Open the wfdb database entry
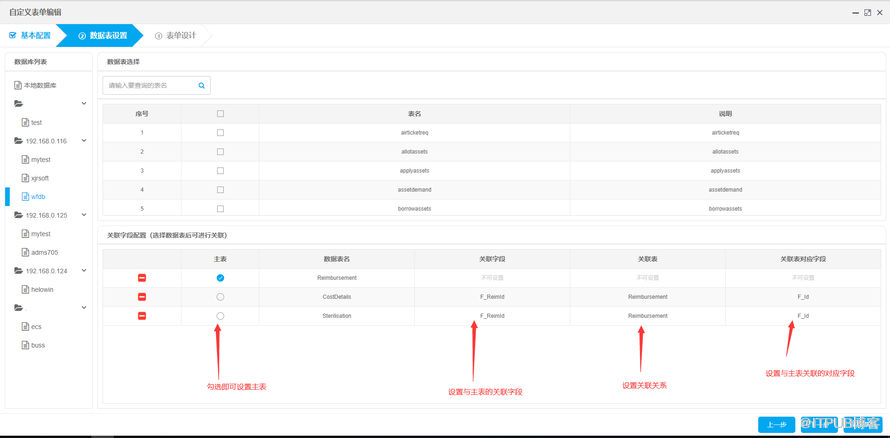The width and height of the screenshot is (890, 438). (38, 196)
